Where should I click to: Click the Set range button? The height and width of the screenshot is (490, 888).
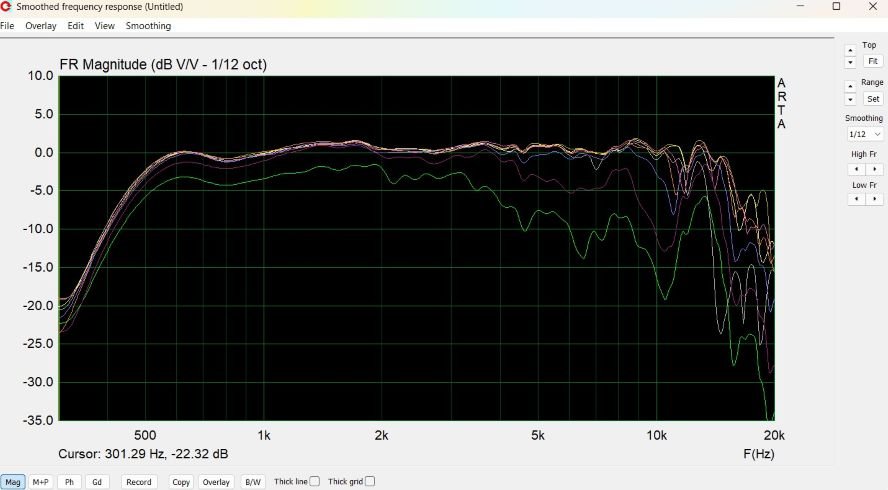click(x=873, y=99)
